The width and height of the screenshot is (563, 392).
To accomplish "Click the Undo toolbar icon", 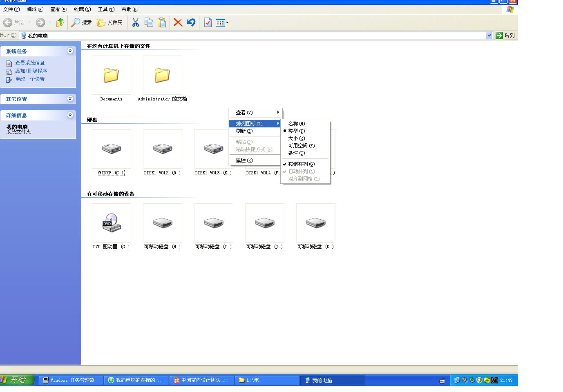I will (191, 22).
